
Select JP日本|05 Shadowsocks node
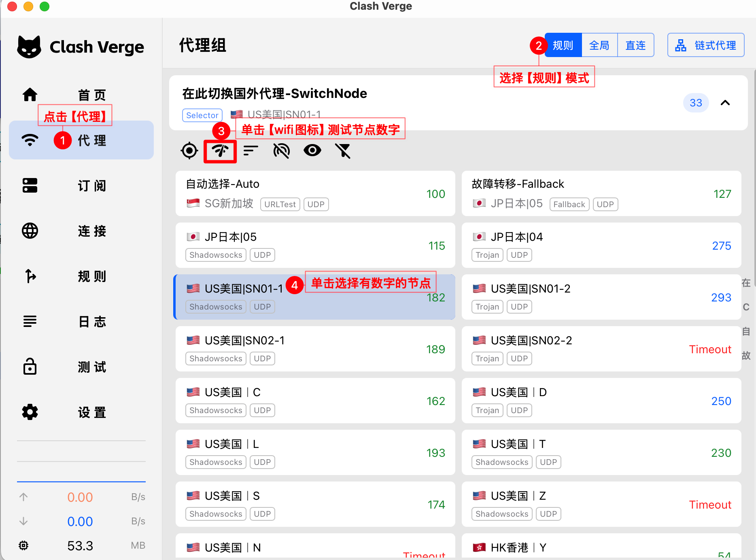tap(315, 245)
